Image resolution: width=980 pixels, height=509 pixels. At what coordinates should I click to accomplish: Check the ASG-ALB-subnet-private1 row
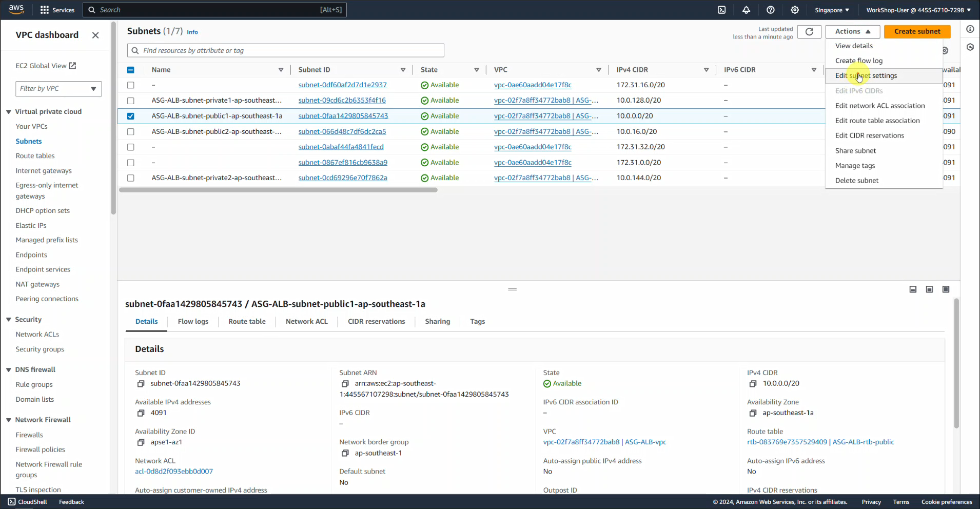point(130,101)
